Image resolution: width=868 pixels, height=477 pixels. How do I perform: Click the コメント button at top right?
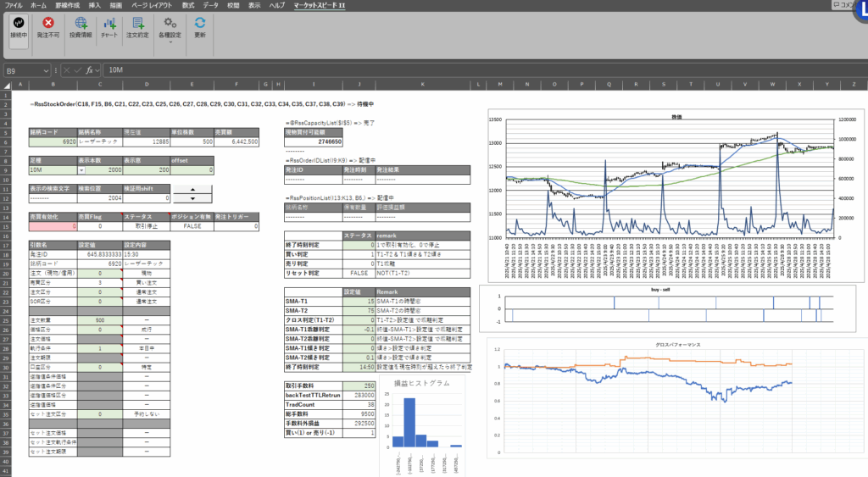(844, 4)
